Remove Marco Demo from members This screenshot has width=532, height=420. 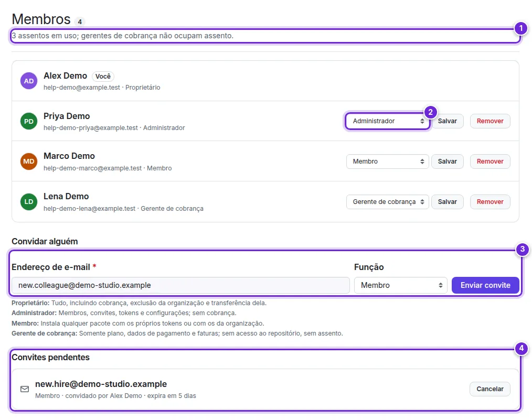click(x=490, y=161)
